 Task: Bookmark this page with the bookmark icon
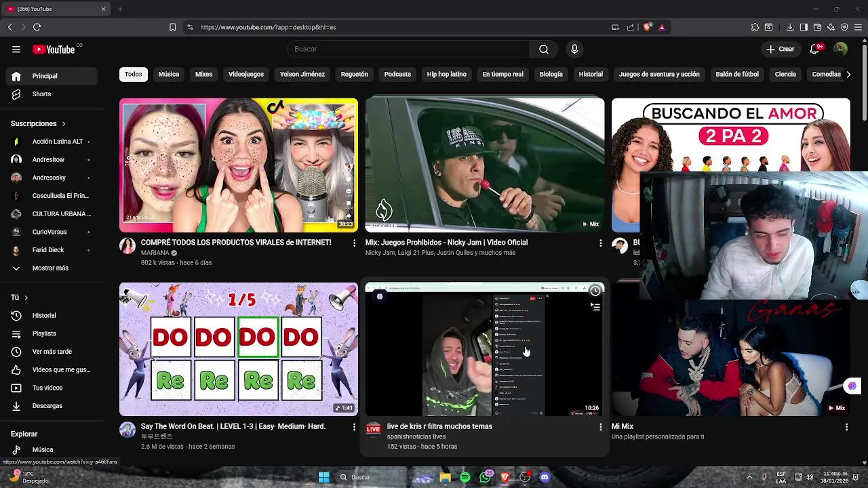click(x=172, y=27)
